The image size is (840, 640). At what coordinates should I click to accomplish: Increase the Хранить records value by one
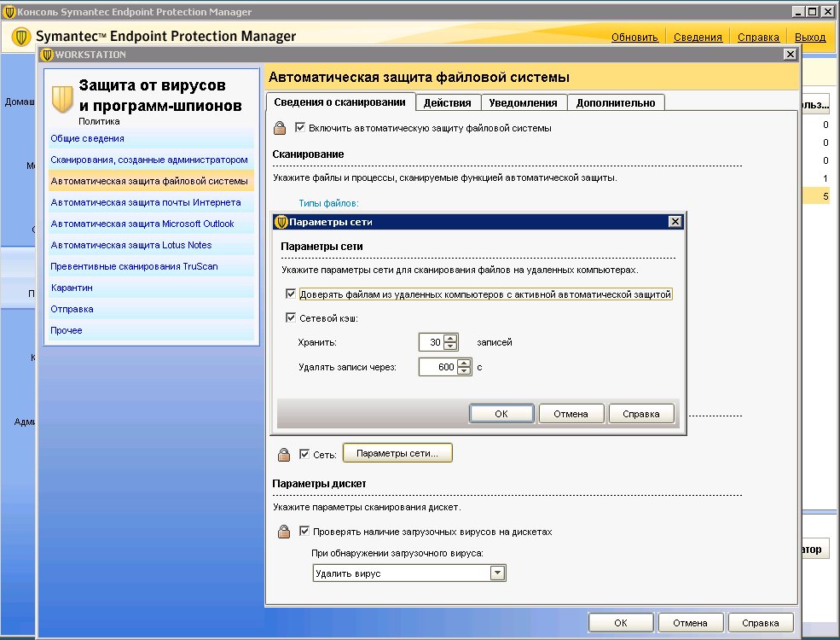[450, 338]
